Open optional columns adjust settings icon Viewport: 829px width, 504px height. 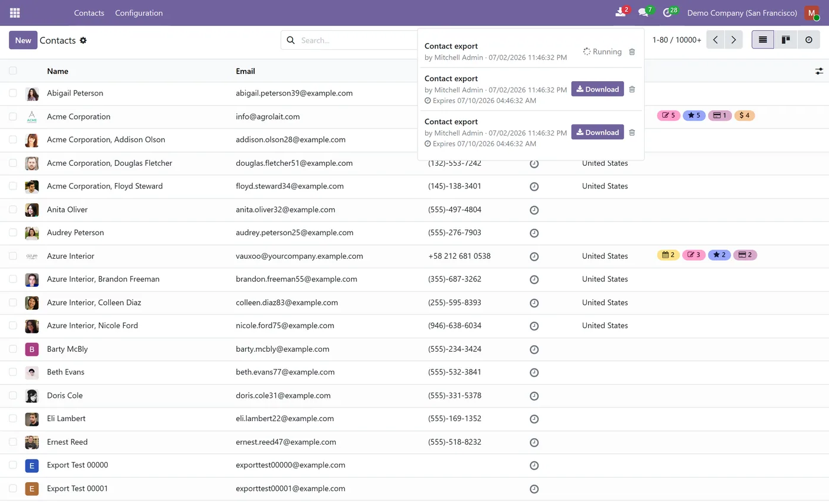coord(819,71)
